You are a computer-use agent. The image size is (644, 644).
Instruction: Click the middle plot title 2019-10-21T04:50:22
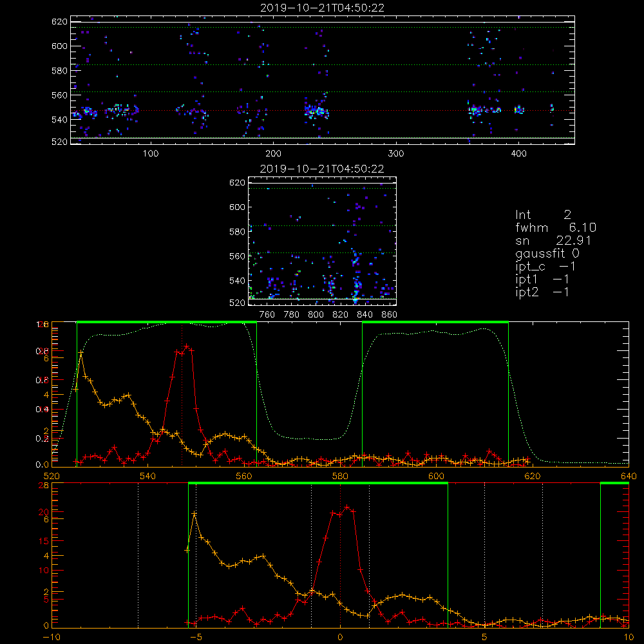pyautogui.click(x=322, y=169)
